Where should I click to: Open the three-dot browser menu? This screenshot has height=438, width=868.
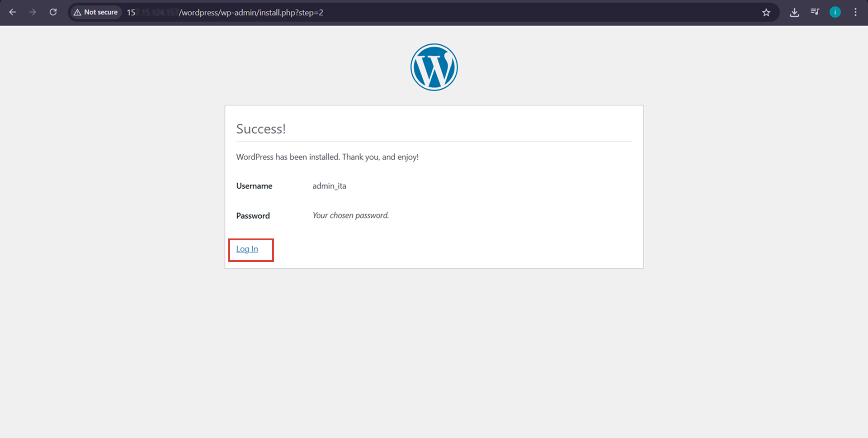pyautogui.click(x=855, y=12)
